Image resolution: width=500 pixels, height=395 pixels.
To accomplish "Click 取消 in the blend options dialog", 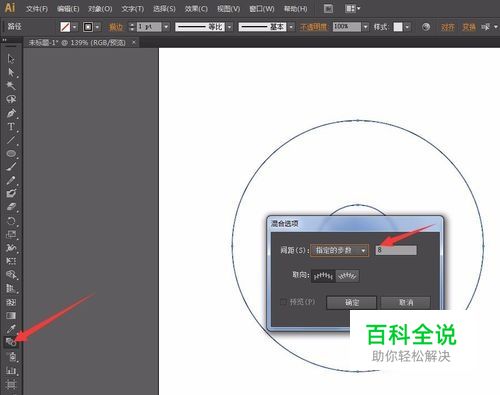I will (406, 302).
